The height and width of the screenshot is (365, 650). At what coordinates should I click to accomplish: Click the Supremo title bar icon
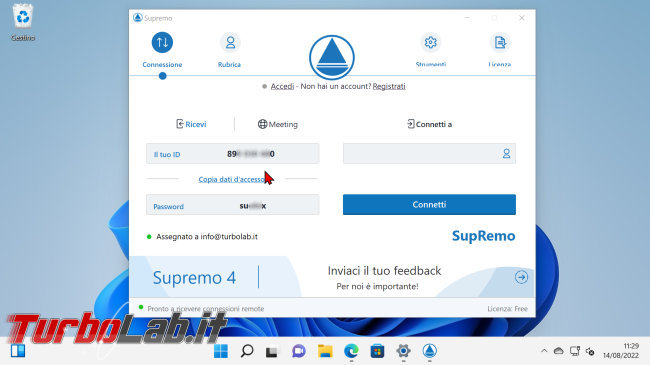pyautogui.click(x=138, y=18)
